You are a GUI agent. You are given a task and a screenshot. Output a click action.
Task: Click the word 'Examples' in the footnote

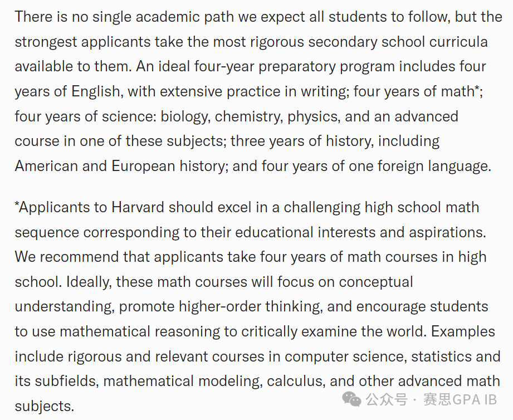pos(463,331)
